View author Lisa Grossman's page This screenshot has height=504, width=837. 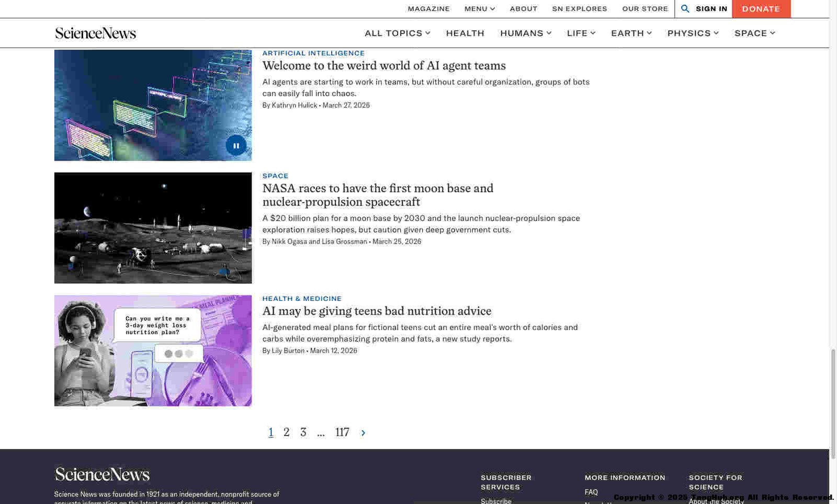[344, 242]
